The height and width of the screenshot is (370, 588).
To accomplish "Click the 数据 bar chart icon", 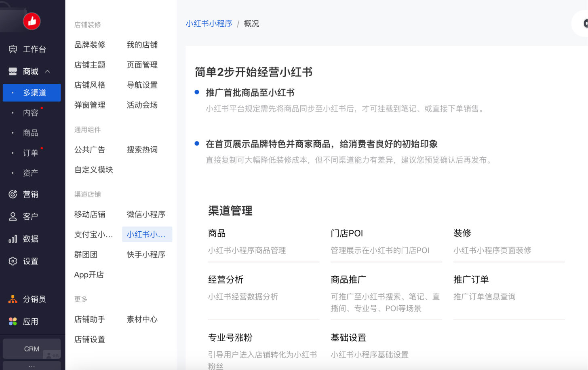I will pyautogui.click(x=13, y=239).
